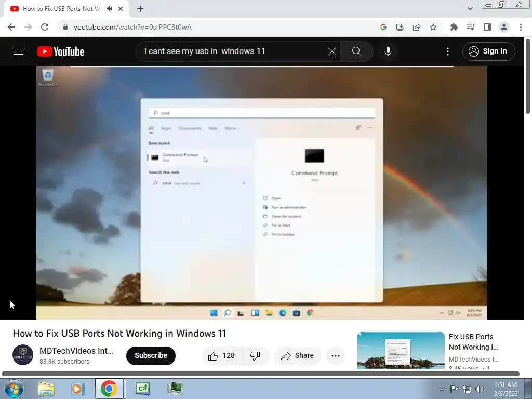This screenshot has height=399, width=532.
Task: Share this page from address bar
Action: pos(417,27)
